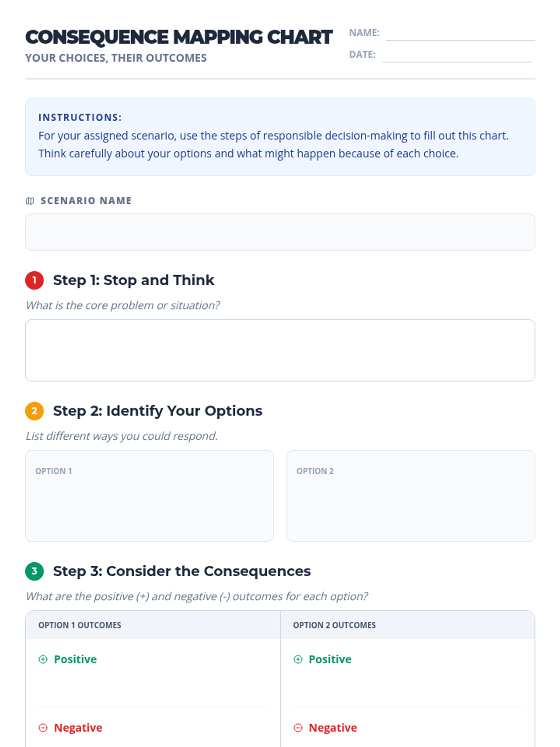The height and width of the screenshot is (747, 560).
Task: Click the plus icon under Option 2 Outcomes
Action: click(298, 659)
